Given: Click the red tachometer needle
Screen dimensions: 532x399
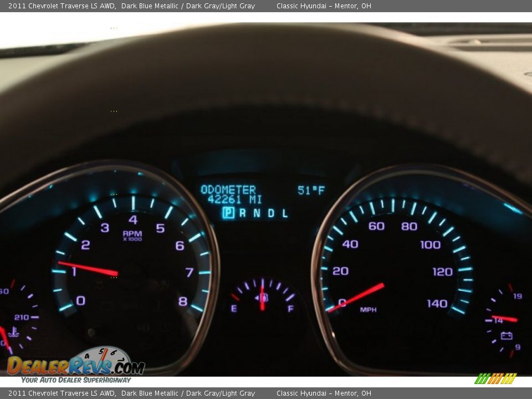Looking at the screenshot, I should 88,268.
